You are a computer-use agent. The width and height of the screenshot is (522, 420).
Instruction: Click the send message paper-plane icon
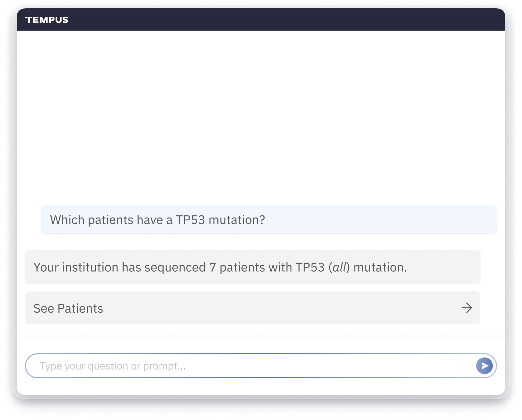pos(485,366)
